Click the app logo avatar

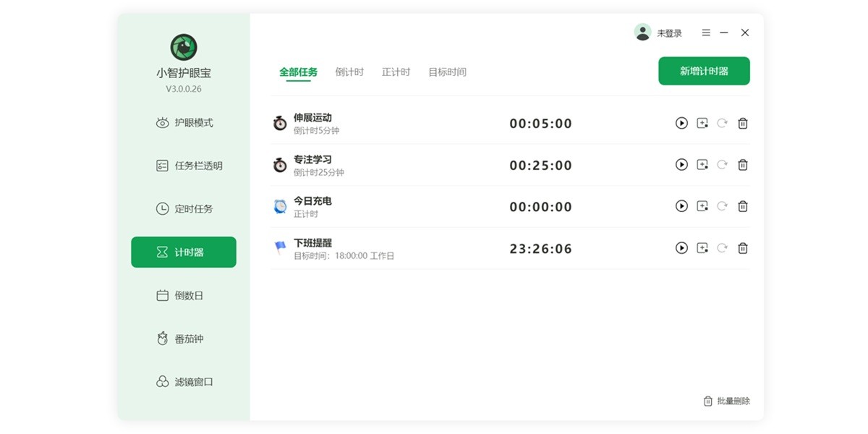point(183,48)
